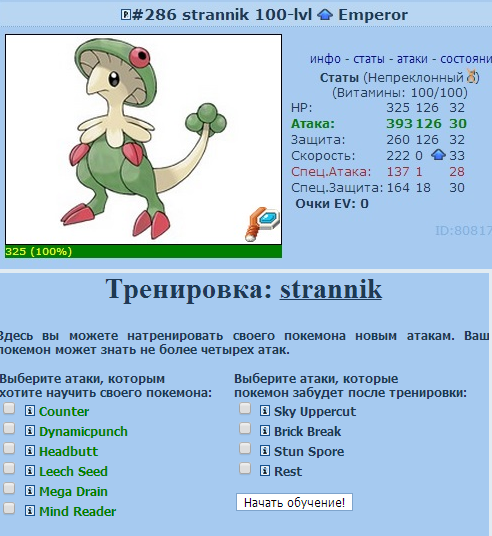The width and height of the screenshot is (492, 536).
Task: Click the Counter attack name
Action: [x=64, y=411]
